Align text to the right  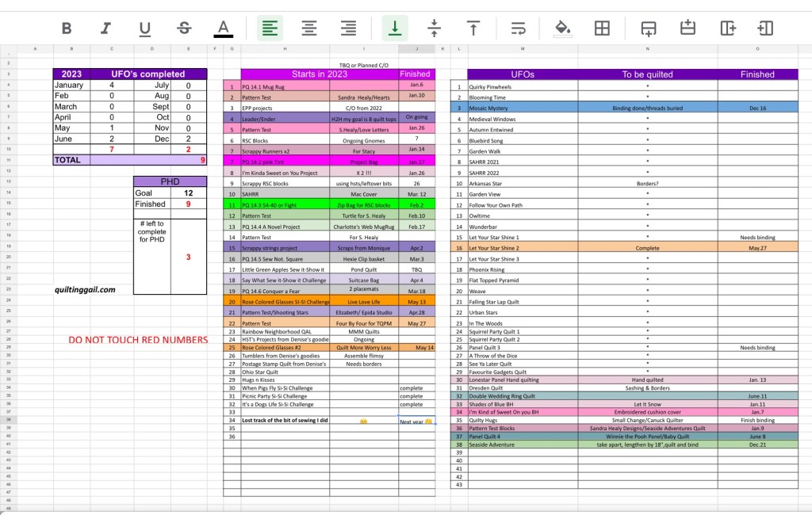(x=348, y=29)
